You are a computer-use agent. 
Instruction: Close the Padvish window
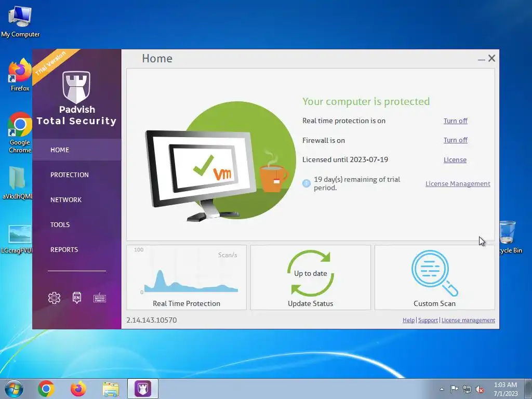tap(491, 58)
